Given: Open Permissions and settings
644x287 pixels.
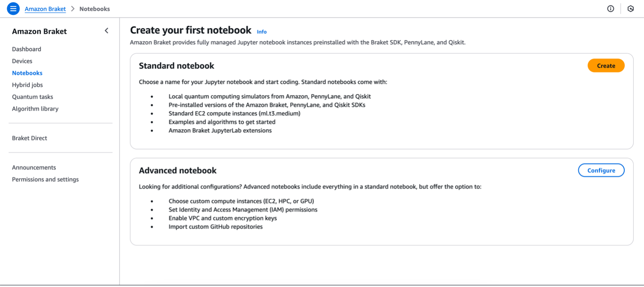Looking at the screenshot, I should (x=45, y=179).
